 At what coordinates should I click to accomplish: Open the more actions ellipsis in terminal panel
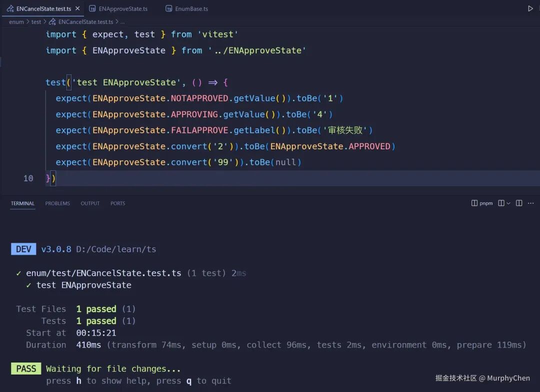tap(530, 203)
